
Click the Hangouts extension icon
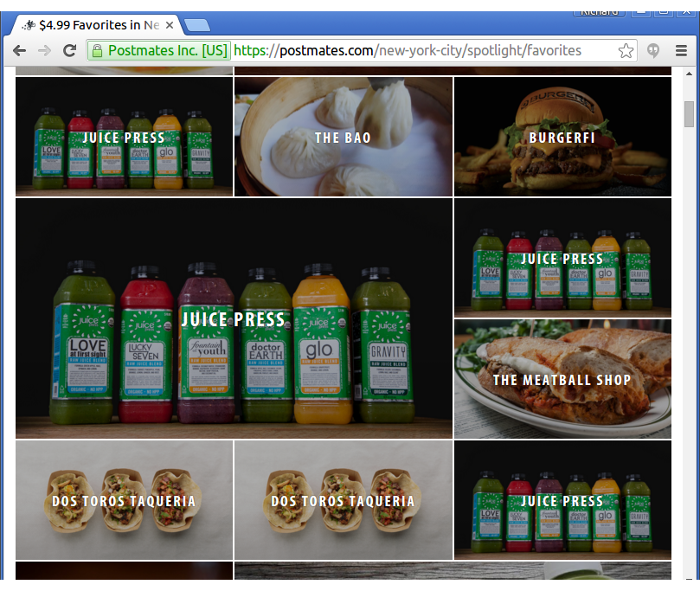coord(653,51)
